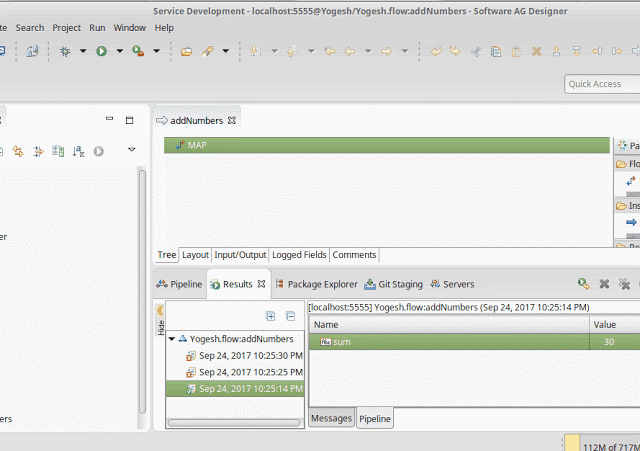The height and width of the screenshot is (451, 640).
Task: Click the Next annotation down-arrow icon
Action: pos(255,51)
